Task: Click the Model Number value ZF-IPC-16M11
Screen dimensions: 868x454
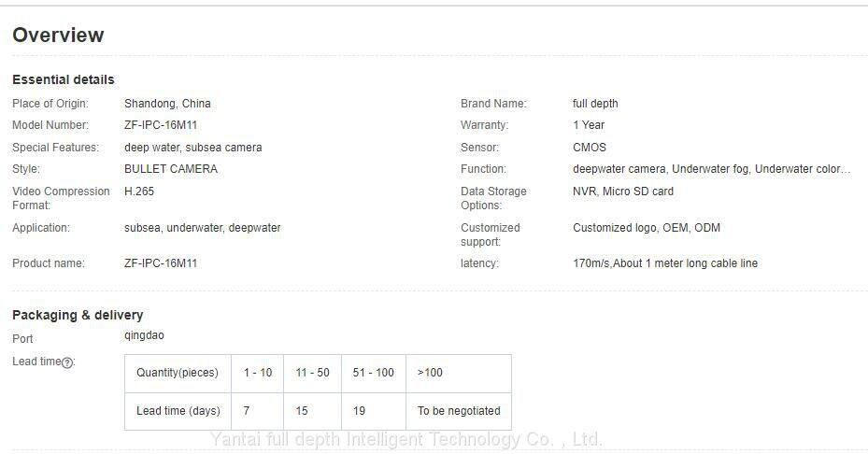Action: click(x=161, y=125)
